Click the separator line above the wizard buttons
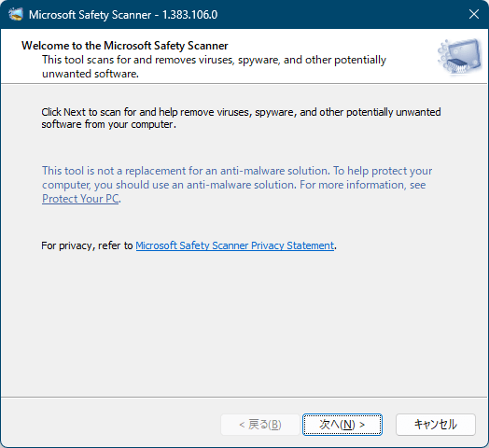The width and height of the screenshot is (489, 448). (244, 398)
